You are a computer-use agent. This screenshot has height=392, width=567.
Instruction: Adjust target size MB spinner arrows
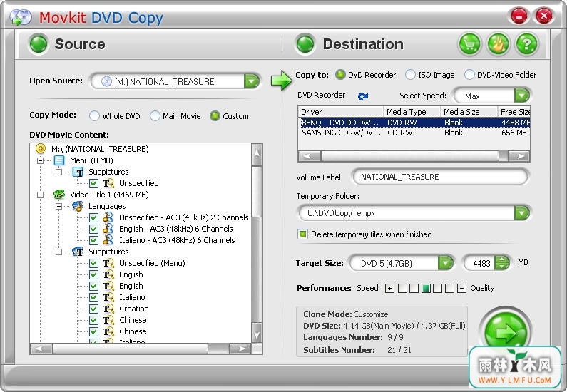pyautogui.click(x=501, y=263)
